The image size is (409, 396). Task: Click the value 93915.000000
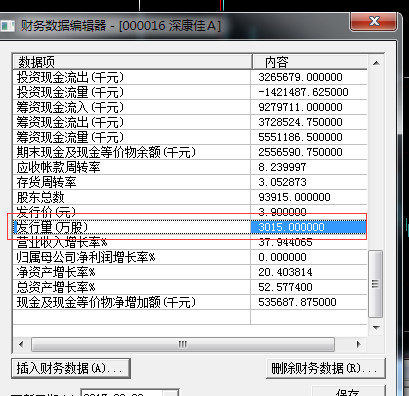tap(294, 197)
